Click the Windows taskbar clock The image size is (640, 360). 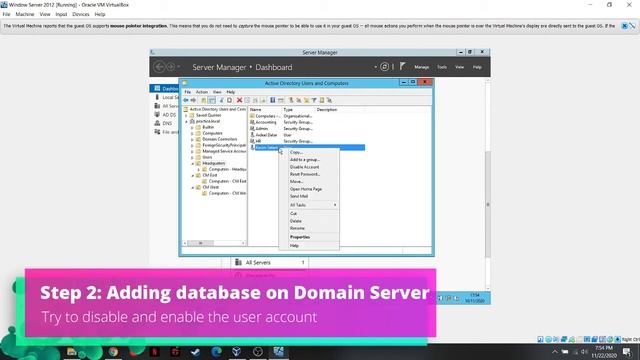tap(603, 352)
